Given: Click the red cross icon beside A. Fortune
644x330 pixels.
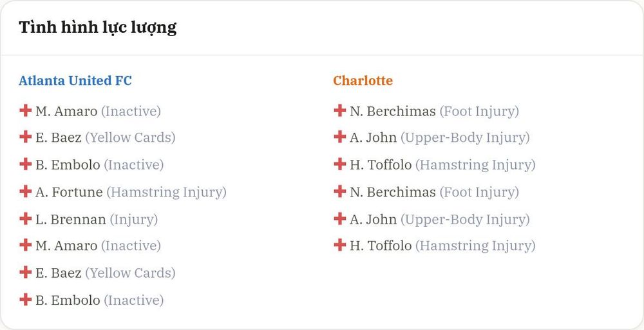Looking at the screenshot, I should click(26, 191).
